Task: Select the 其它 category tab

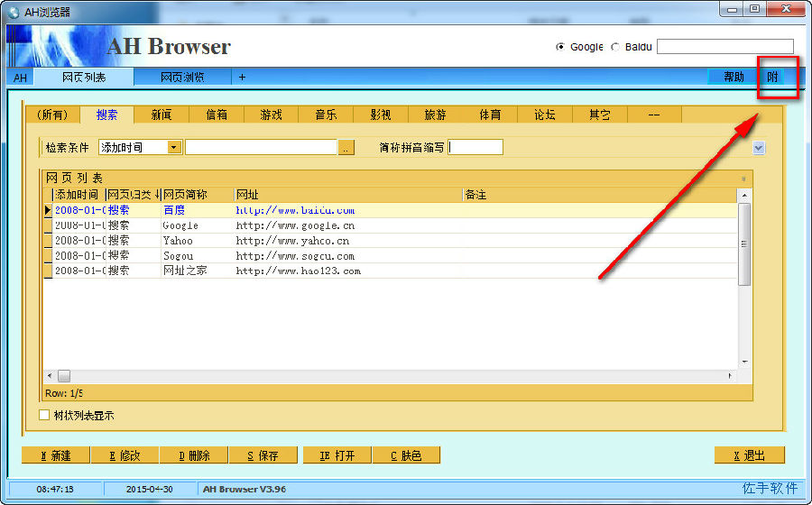Action: coord(600,115)
